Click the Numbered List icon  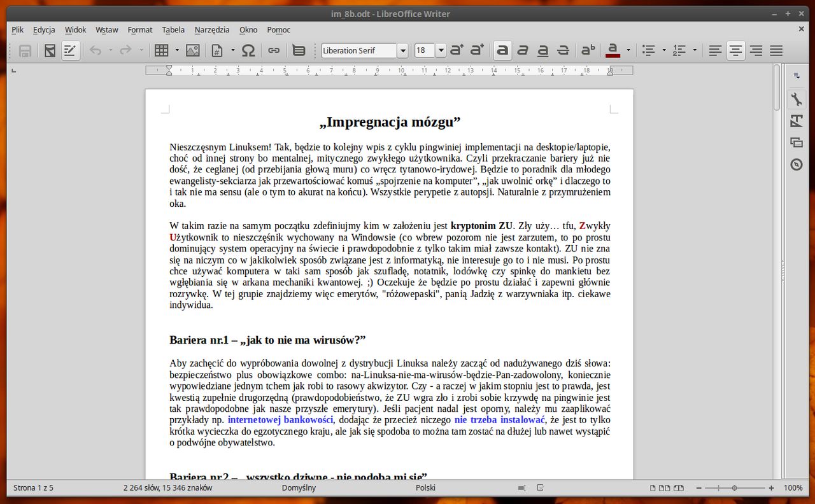click(x=679, y=50)
